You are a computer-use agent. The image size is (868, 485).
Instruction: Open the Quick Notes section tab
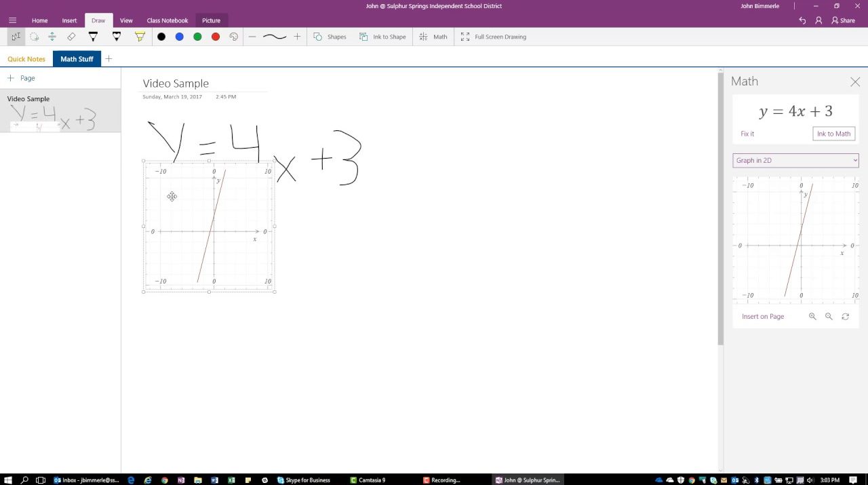point(26,59)
